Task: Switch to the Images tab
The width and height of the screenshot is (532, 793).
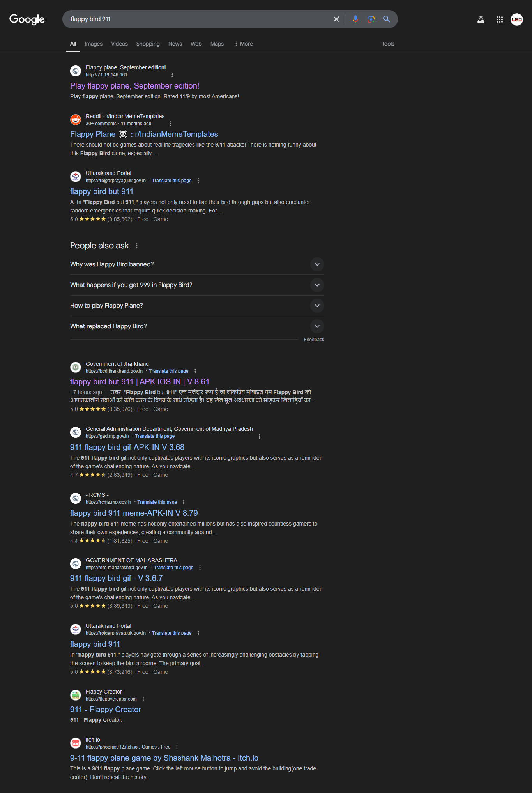Action: (x=94, y=44)
